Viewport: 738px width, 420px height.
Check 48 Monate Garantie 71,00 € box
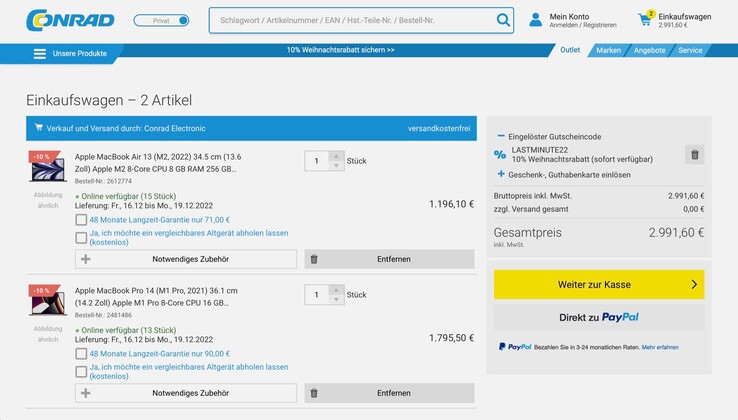pyautogui.click(x=81, y=220)
